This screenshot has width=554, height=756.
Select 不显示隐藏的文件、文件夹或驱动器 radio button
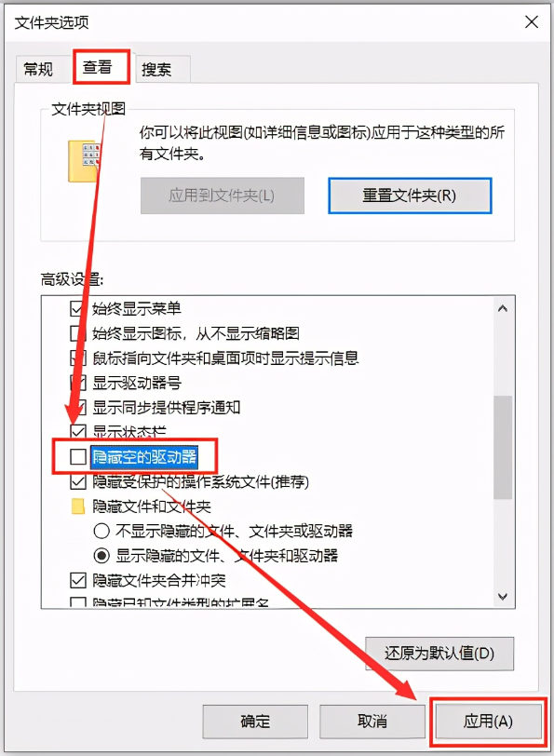[x=101, y=531]
